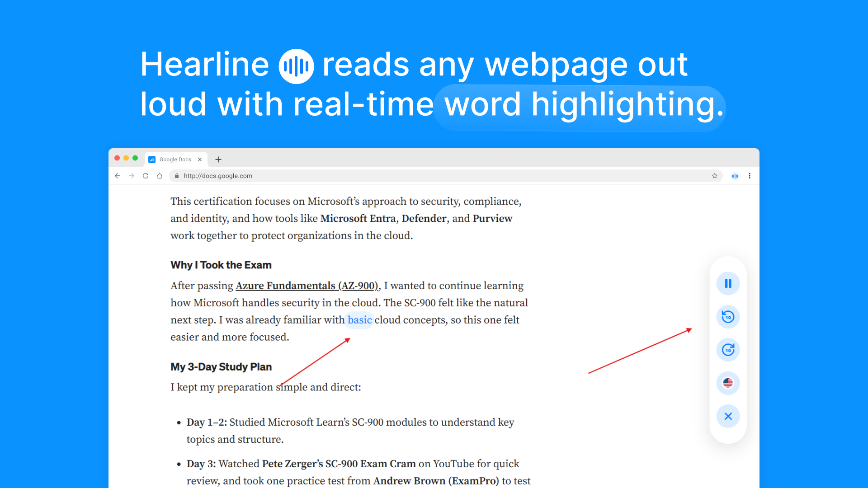Click the bold text "Microsoft Entra"

point(358,218)
